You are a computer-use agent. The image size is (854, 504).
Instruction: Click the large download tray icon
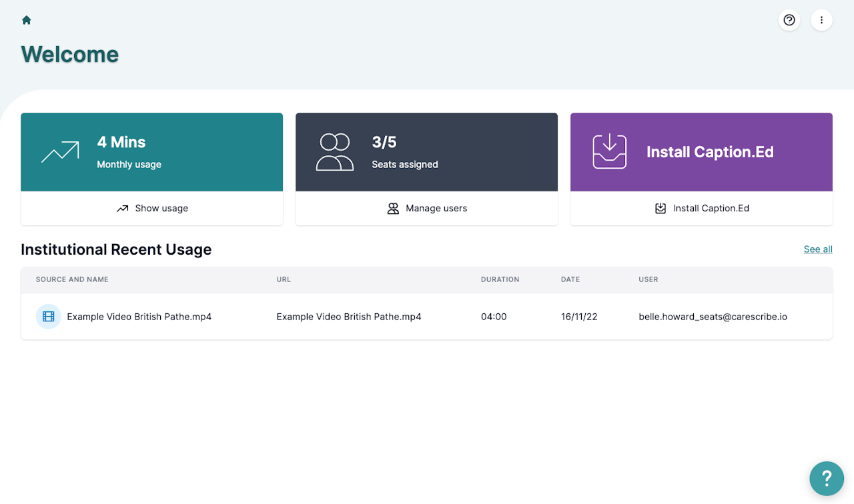click(610, 152)
